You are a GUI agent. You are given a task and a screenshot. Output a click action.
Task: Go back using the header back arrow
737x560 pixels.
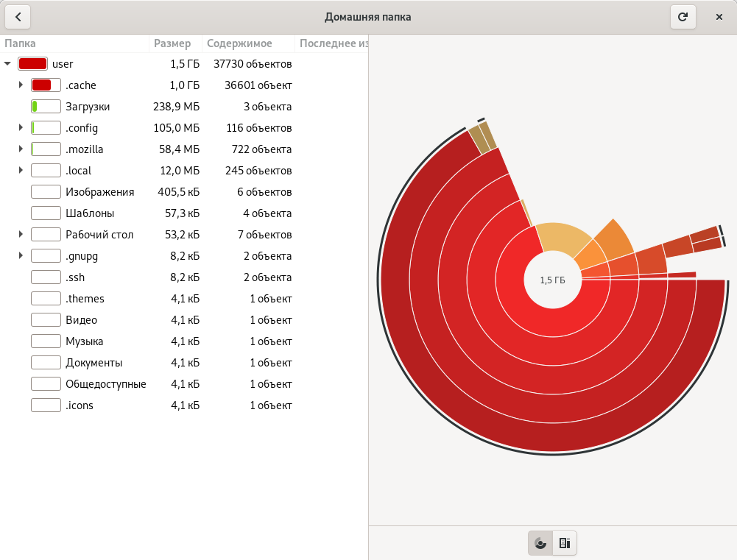coord(18,17)
